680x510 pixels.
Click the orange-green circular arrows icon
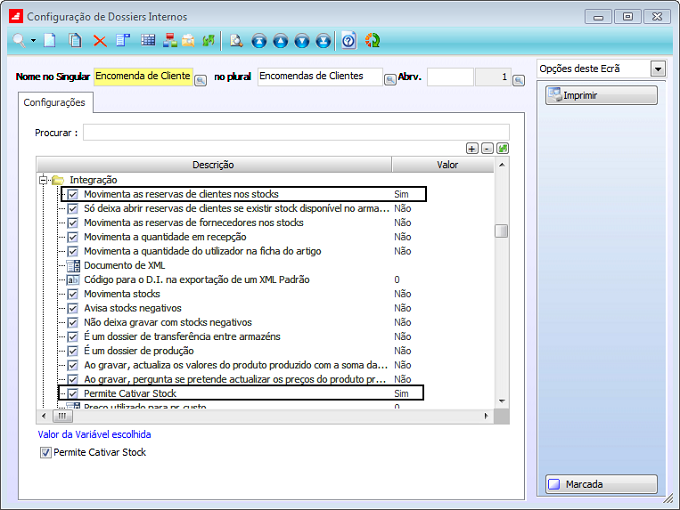tap(372, 41)
